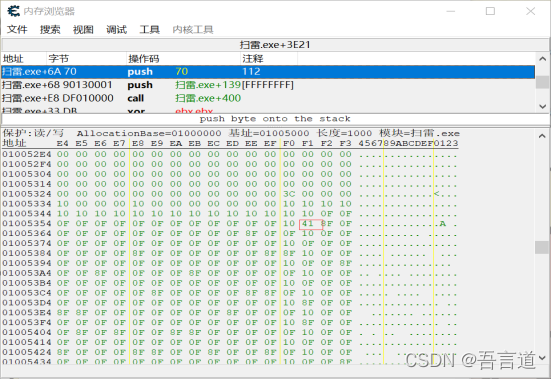Screen dimensions: 551x379
Task: Click byte 41 in row 01005354
Action: (x=307, y=223)
